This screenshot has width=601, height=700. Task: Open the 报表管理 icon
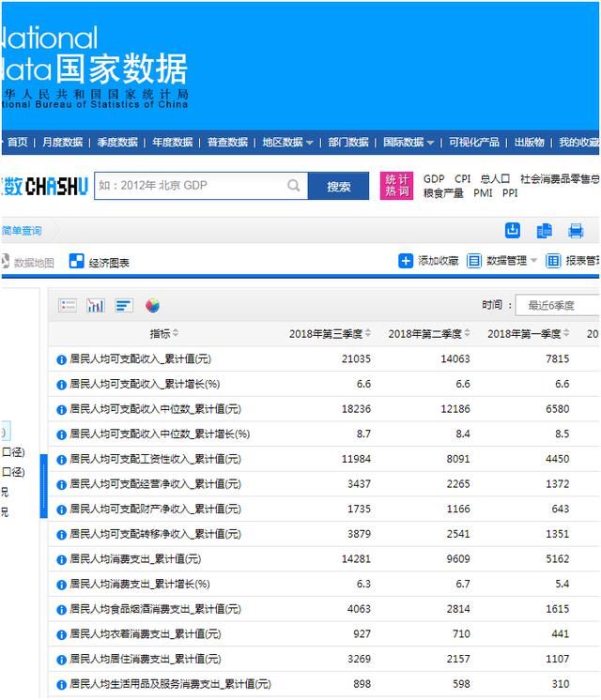tap(553, 261)
